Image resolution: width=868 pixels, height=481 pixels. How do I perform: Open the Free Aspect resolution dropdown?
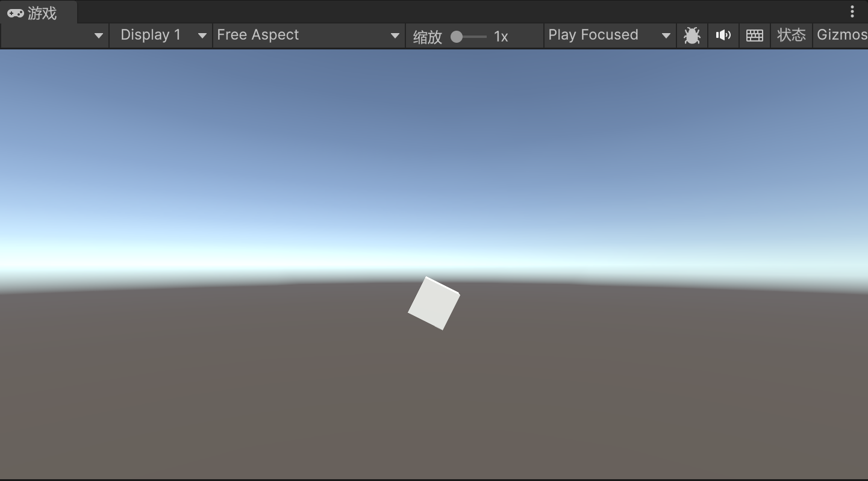[309, 36]
